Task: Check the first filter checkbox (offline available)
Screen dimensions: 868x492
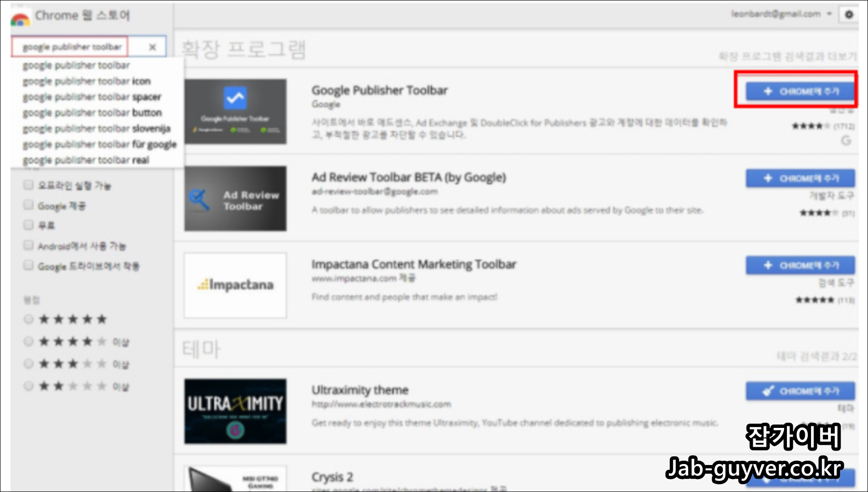Action: coord(28,185)
